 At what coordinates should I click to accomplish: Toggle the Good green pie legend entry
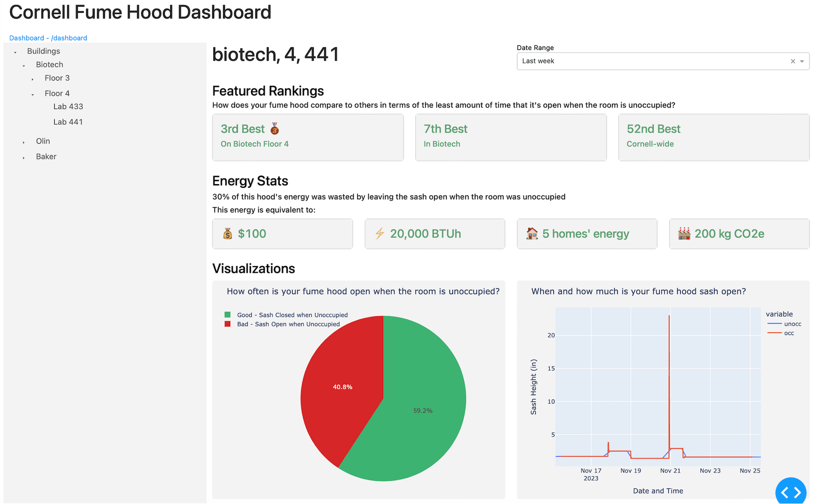point(292,315)
